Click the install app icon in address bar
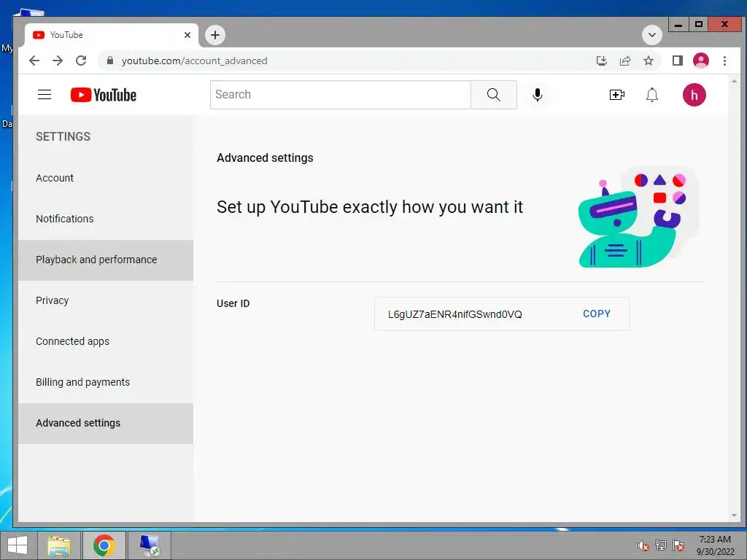This screenshot has height=560, width=747. (x=602, y=61)
